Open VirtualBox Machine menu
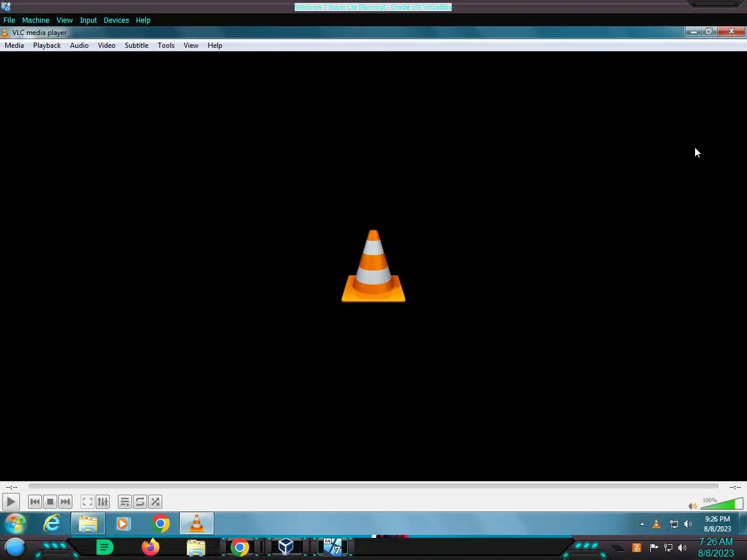 [x=36, y=20]
